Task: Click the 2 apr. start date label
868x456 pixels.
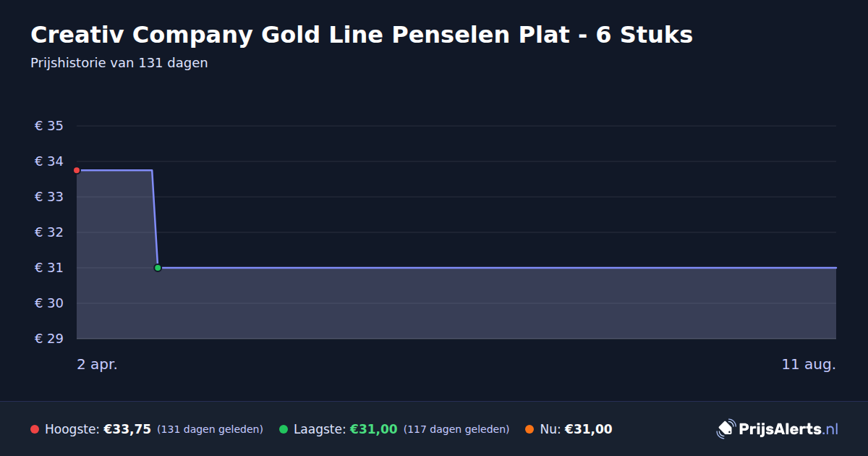Action: 98,364
